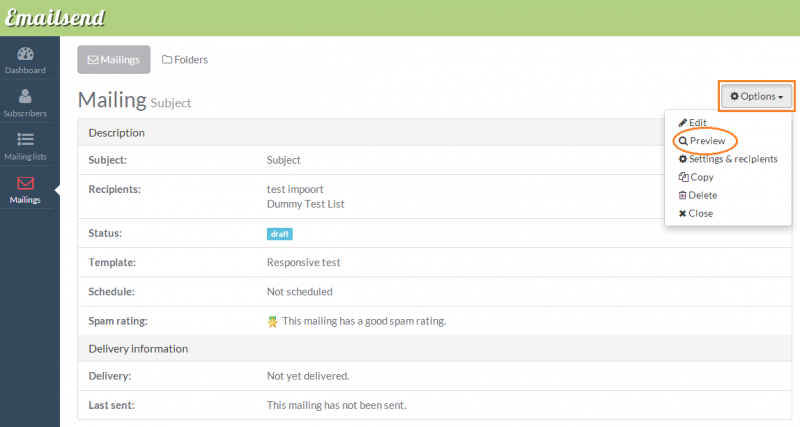Click the Emailsend logo

click(55, 18)
